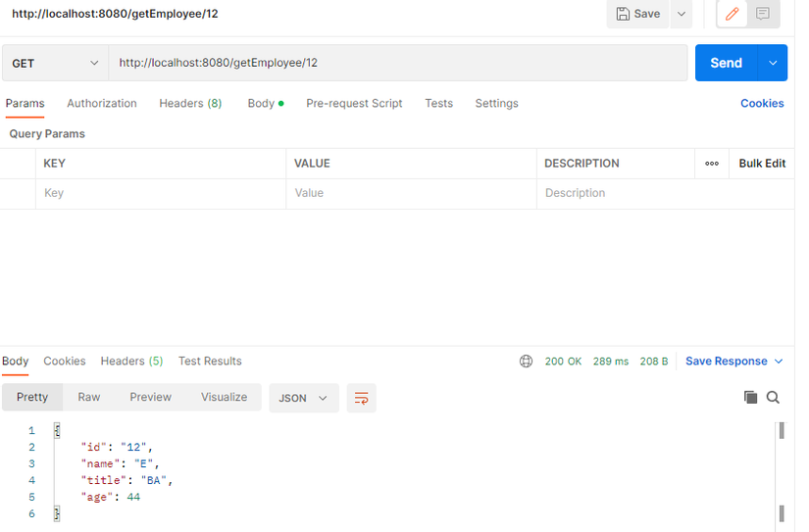Click the "id": "12" line

(x=117, y=447)
